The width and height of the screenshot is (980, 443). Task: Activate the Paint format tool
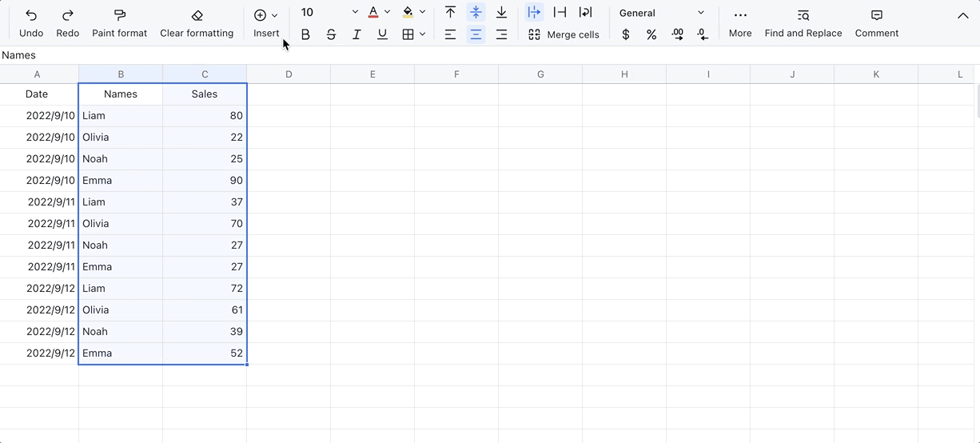119,15
